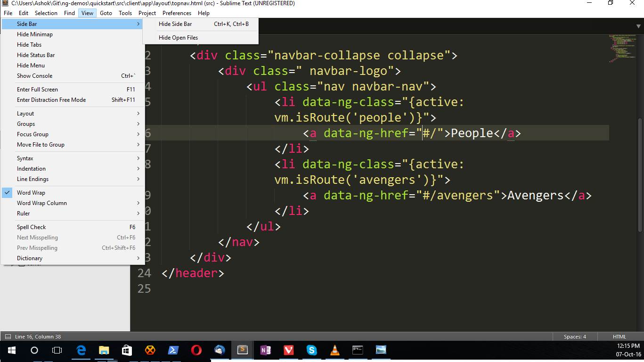The image size is (644, 362).
Task: Launch VLC media player from the taskbar
Action: 334,350
